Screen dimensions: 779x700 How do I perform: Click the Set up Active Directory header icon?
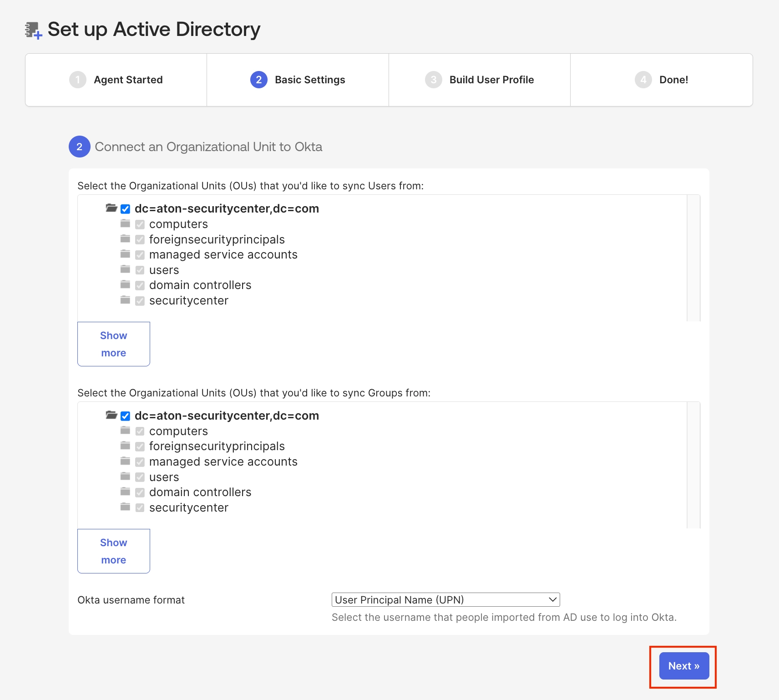(x=33, y=30)
